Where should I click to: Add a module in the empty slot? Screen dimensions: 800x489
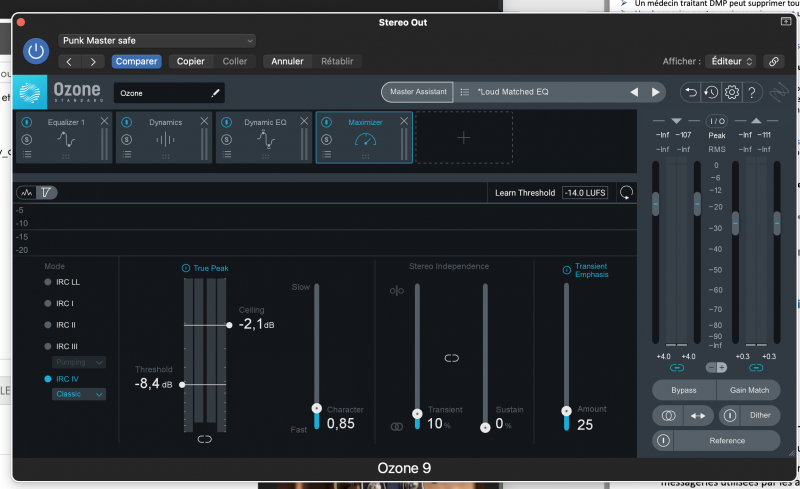click(x=463, y=137)
